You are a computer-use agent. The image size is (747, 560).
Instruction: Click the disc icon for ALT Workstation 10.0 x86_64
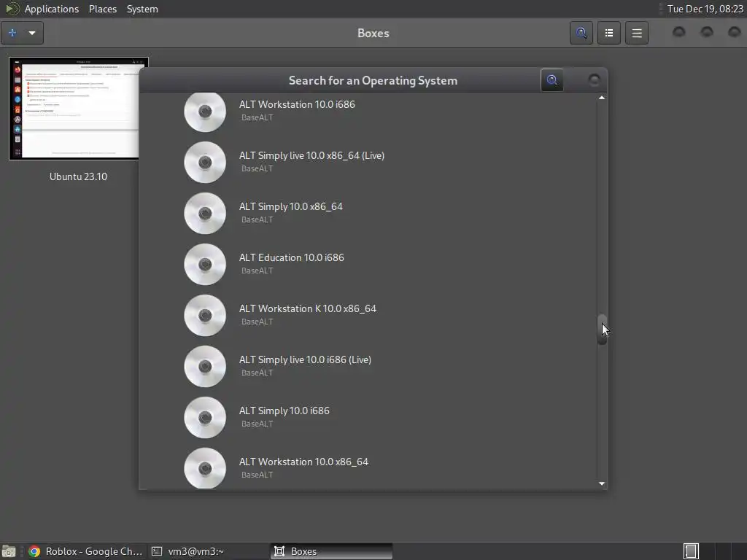pyautogui.click(x=205, y=468)
